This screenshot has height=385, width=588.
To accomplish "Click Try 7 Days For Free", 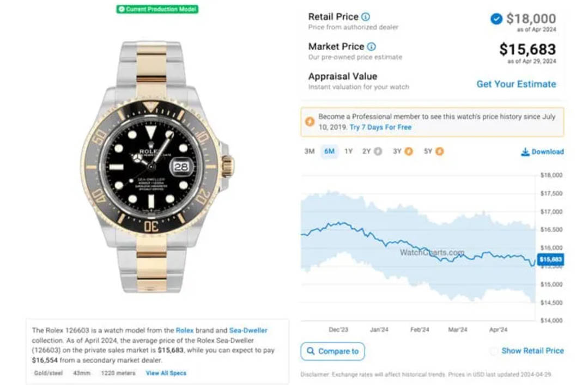I will 380,127.
